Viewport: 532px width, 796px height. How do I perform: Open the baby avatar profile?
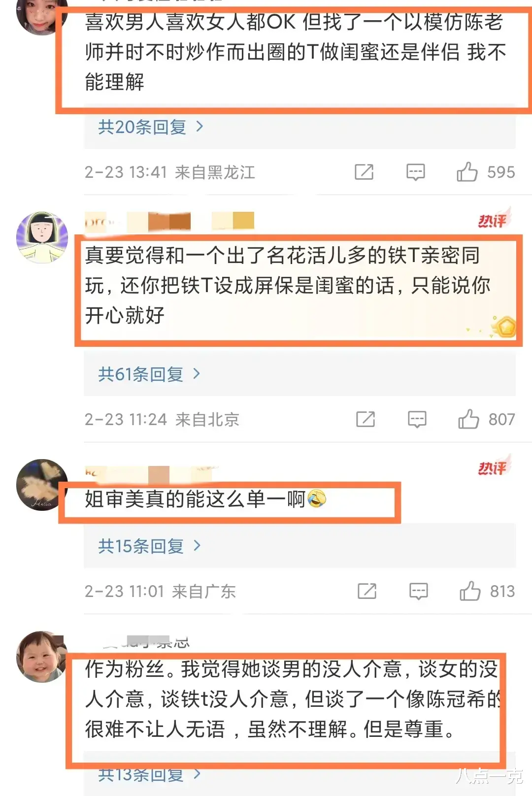tap(42, 657)
